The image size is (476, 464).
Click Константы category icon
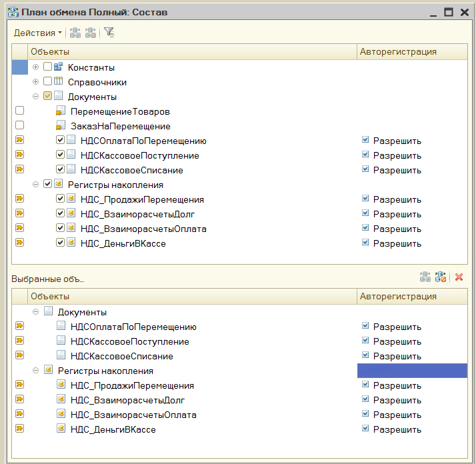tap(58, 67)
